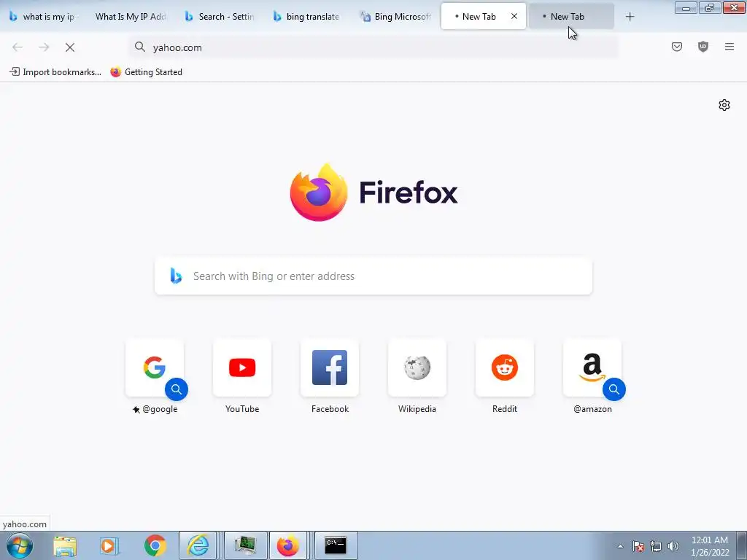Go forward using the forward arrow
The height and width of the screenshot is (560, 747).
(x=44, y=47)
